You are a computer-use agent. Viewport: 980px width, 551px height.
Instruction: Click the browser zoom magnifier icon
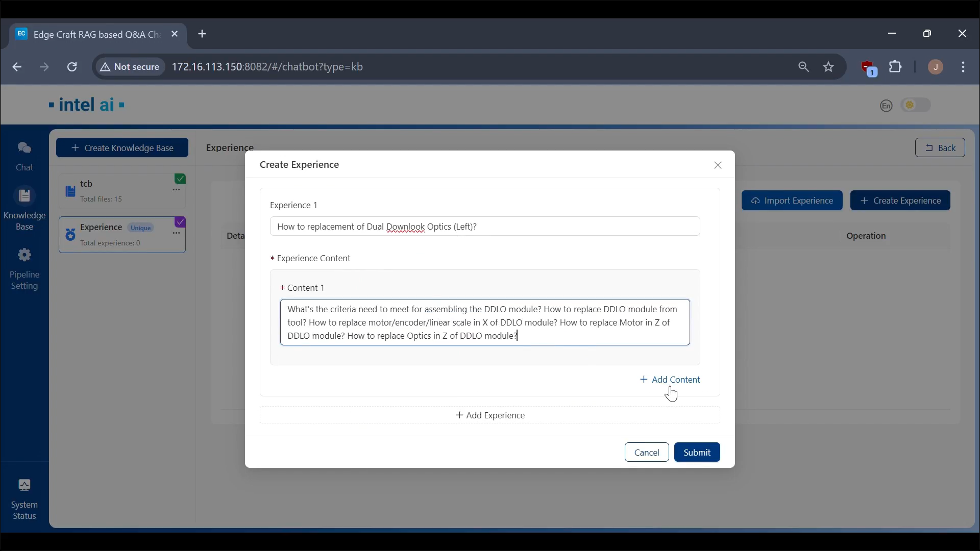coord(803,67)
